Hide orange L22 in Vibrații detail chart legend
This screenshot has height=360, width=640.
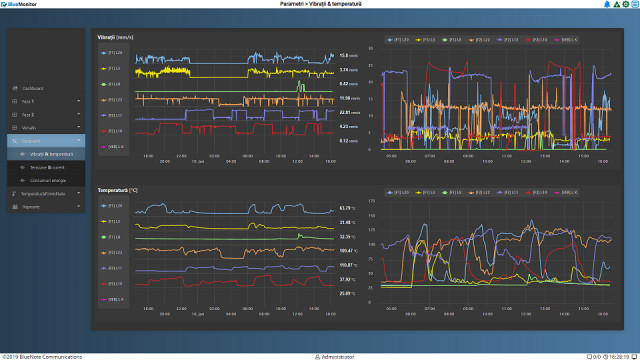(x=479, y=40)
